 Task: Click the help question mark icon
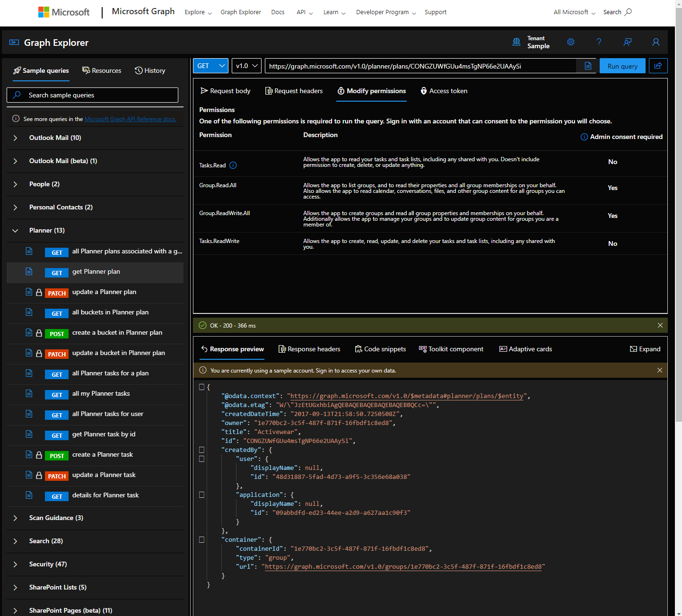(599, 42)
